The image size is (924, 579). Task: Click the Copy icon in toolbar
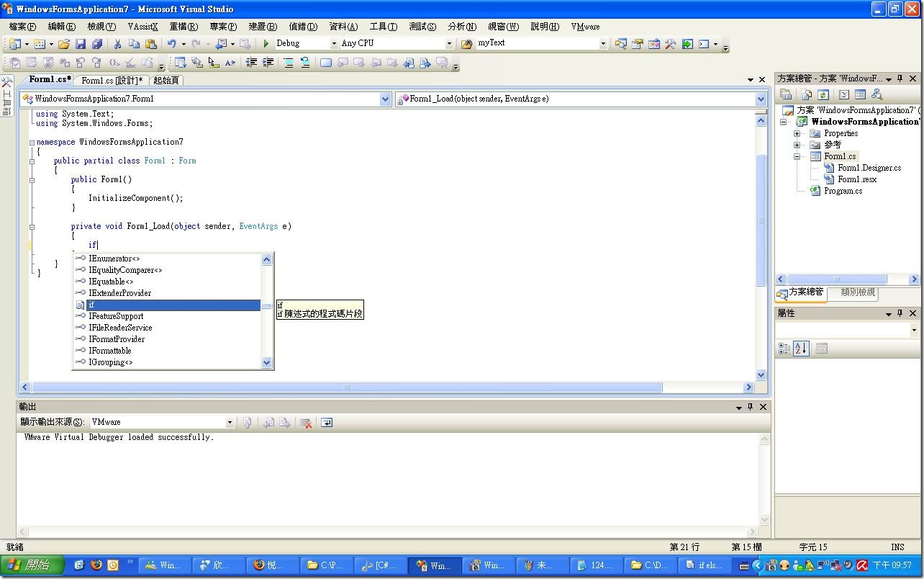134,43
